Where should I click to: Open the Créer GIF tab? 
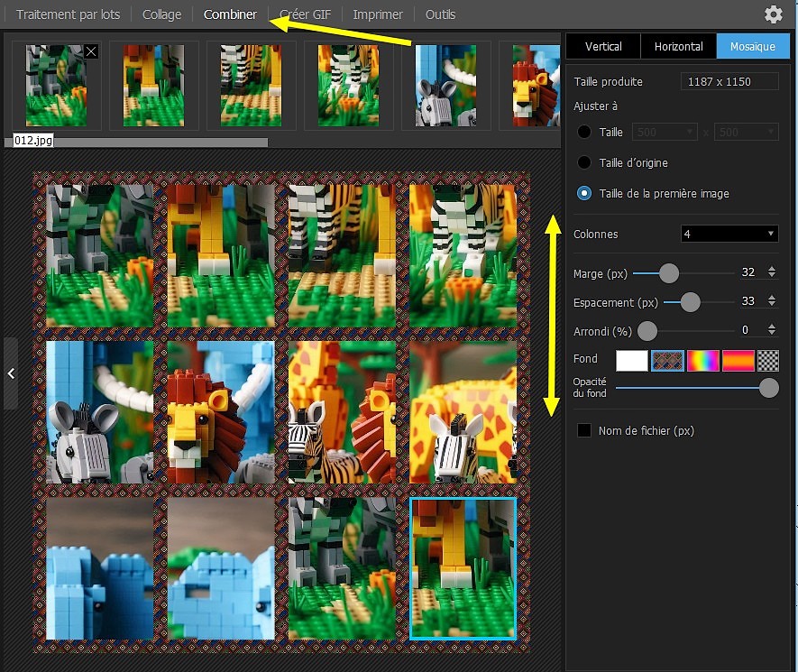coord(306,14)
